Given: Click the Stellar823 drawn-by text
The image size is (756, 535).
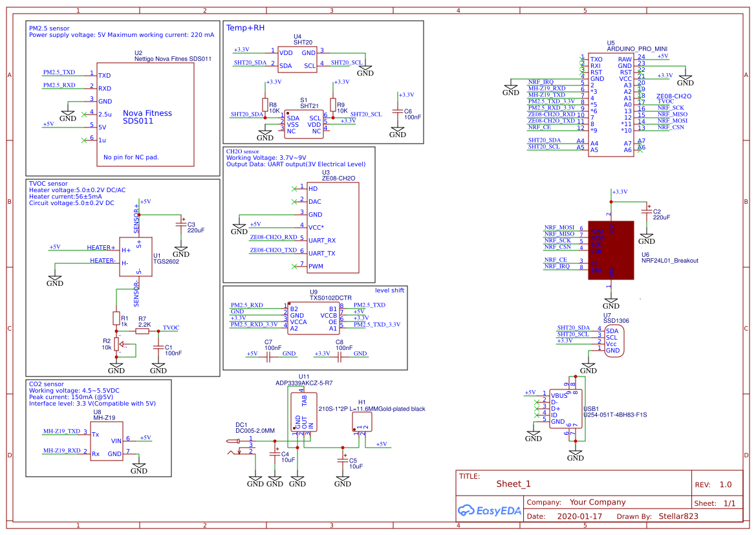Looking at the screenshot, I should tap(678, 516).
